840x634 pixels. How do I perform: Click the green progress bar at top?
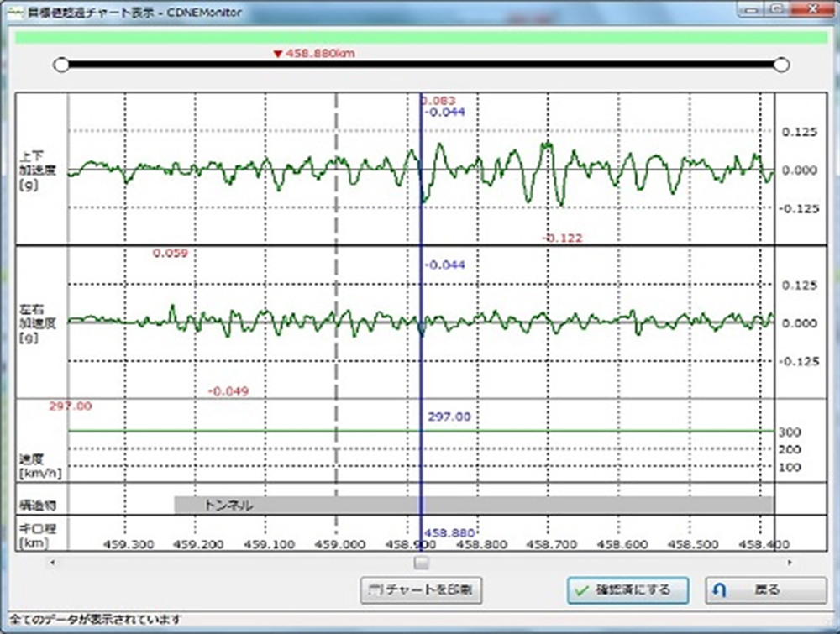point(422,37)
